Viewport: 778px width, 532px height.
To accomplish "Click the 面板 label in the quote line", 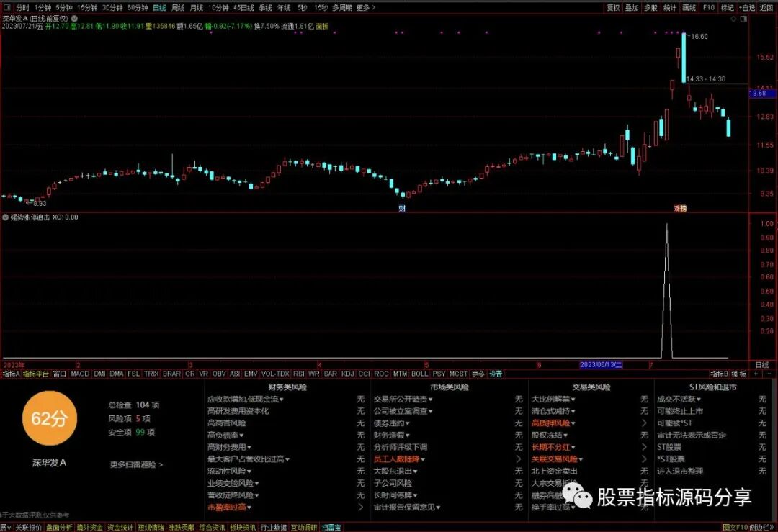I will (x=322, y=27).
